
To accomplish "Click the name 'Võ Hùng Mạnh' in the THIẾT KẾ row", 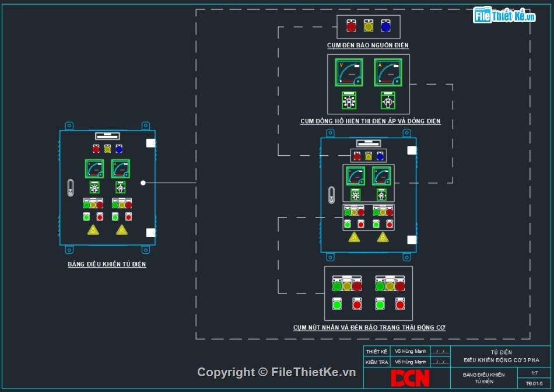I will (x=410, y=351).
